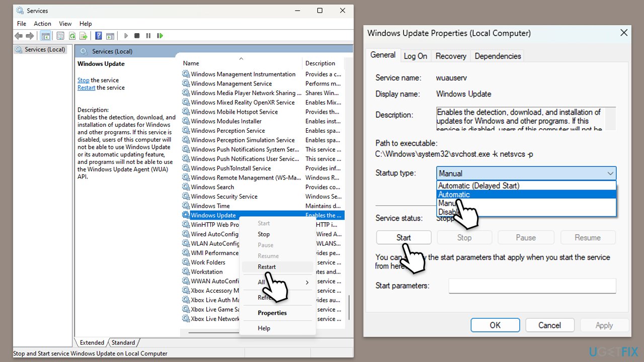644x362 pixels.
Task: Select the Windows PushToInstall Service row
Action: (262, 168)
